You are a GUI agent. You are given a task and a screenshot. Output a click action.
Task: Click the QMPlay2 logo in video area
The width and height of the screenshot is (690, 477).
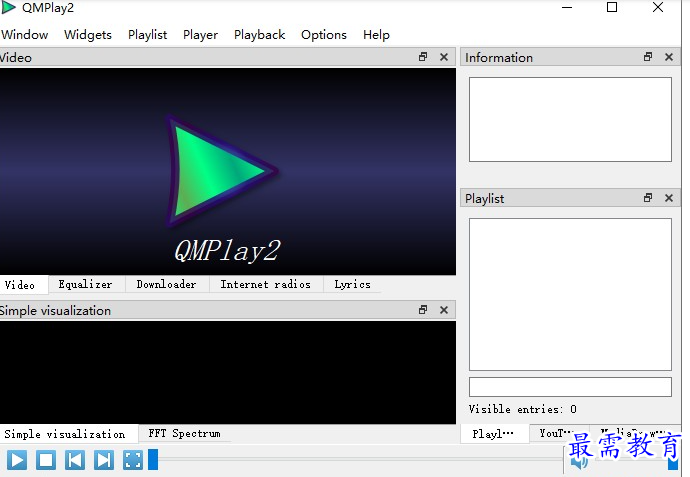(x=222, y=171)
